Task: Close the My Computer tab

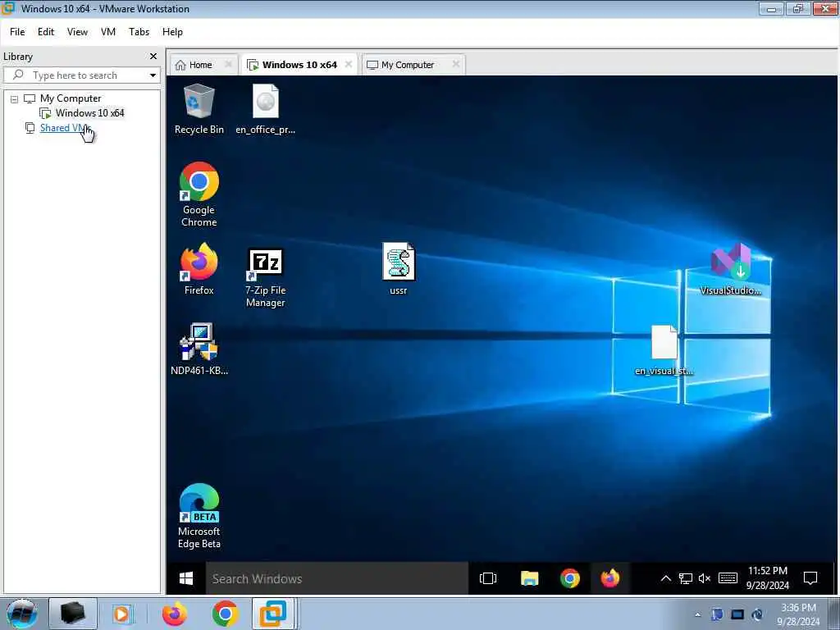Action: click(455, 64)
